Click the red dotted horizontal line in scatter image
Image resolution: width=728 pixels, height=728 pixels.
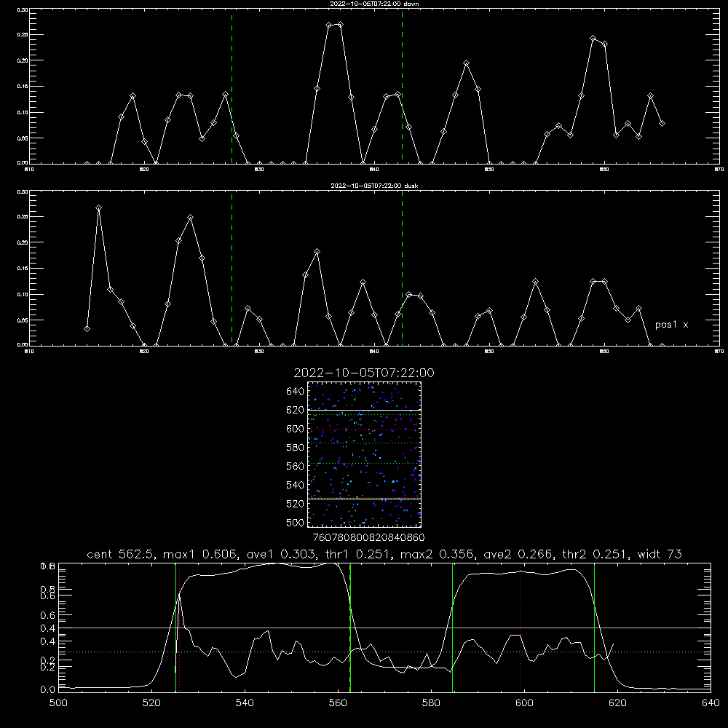point(365,430)
